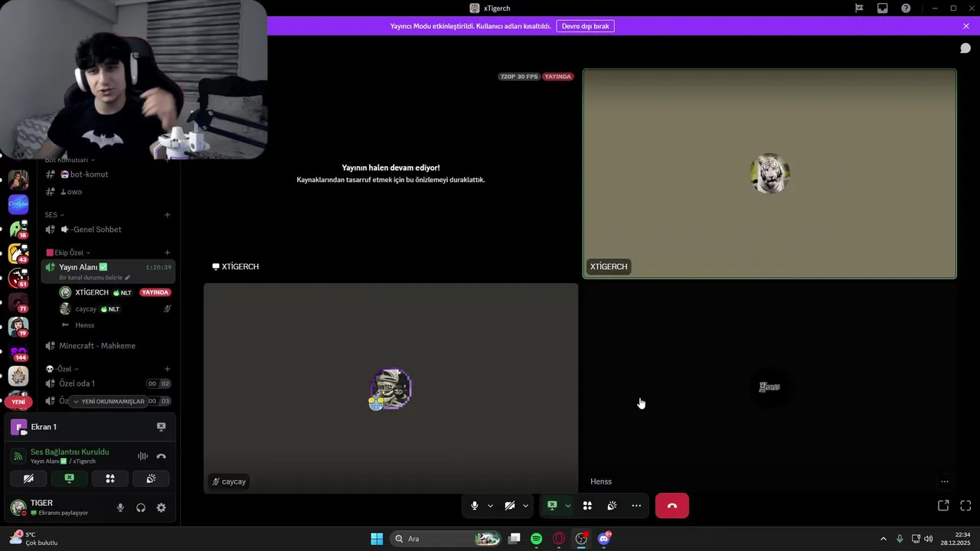Open the Windows Start menu
Image resolution: width=980 pixels, height=551 pixels.
tap(377, 539)
